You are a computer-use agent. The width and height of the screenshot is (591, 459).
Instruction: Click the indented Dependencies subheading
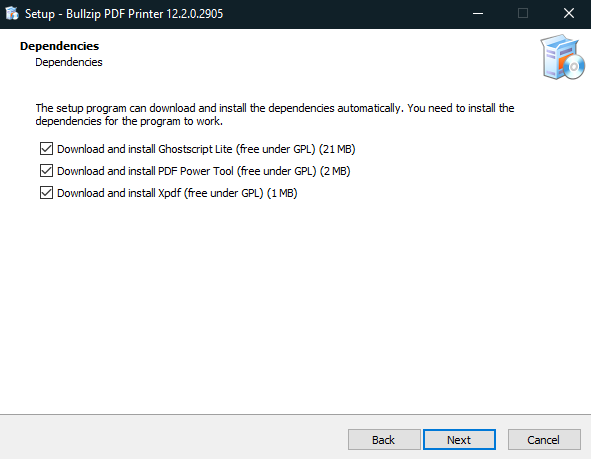(69, 62)
